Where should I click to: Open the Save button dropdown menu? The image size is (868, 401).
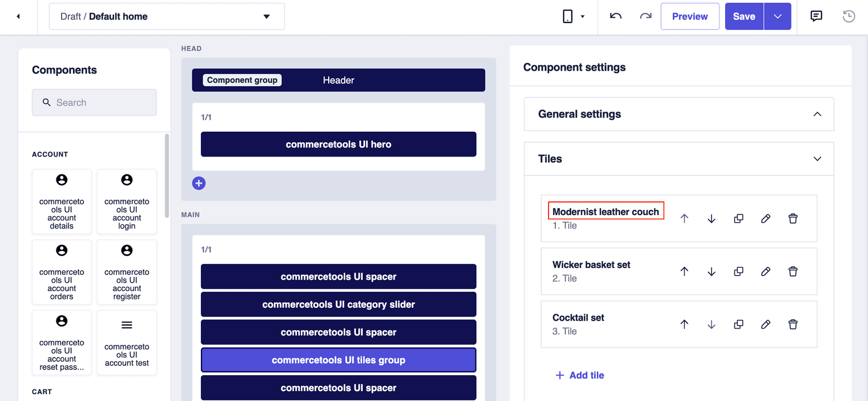click(x=778, y=16)
